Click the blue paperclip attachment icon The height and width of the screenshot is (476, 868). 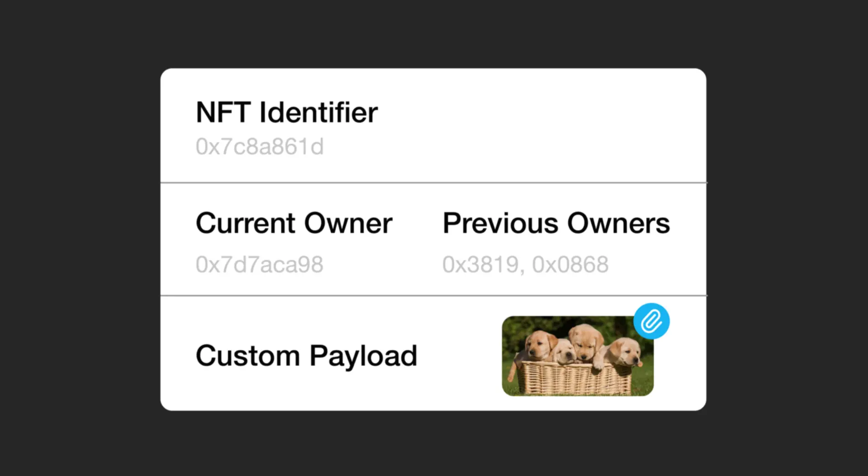click(x=651, y=321)
